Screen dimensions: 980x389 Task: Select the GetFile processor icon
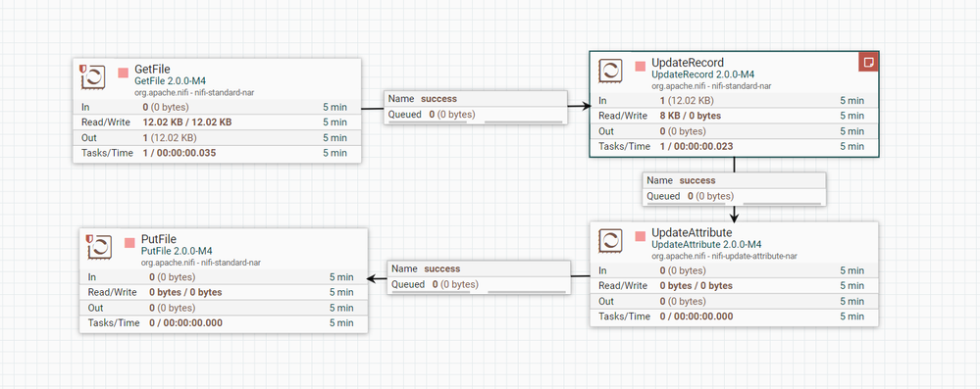(94, 78)
